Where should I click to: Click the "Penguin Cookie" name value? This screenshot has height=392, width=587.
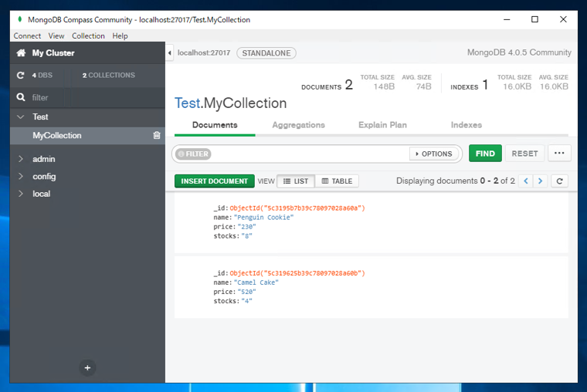click(x=263, y=218)
